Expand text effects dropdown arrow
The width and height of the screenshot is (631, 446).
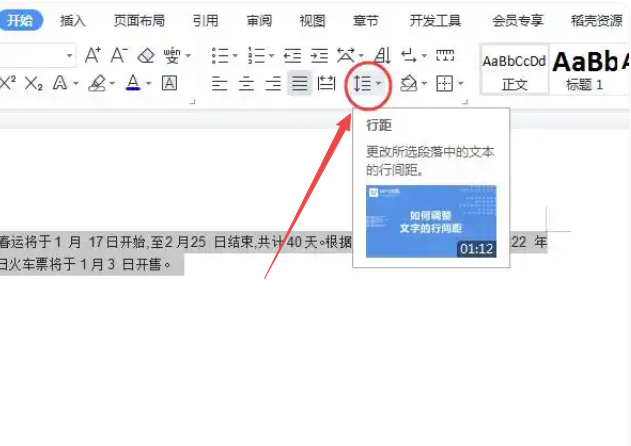[76, 84]
